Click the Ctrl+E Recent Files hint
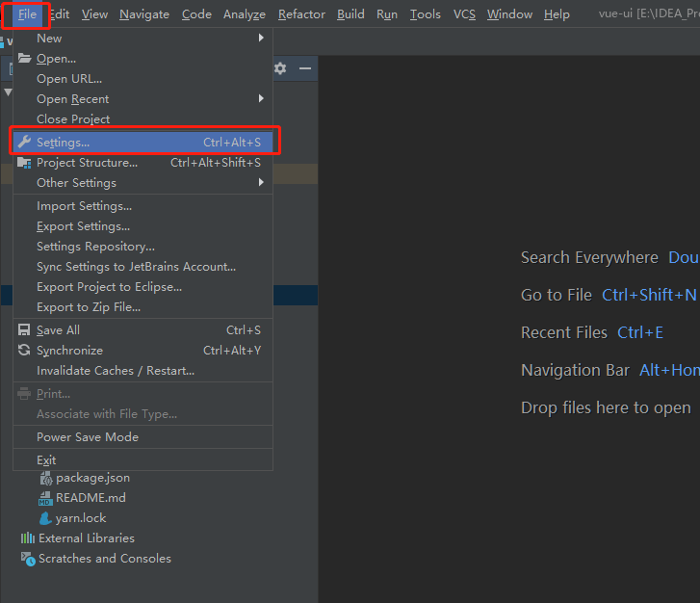The width and height of the screenshot is (700, 603). (640, 332)
